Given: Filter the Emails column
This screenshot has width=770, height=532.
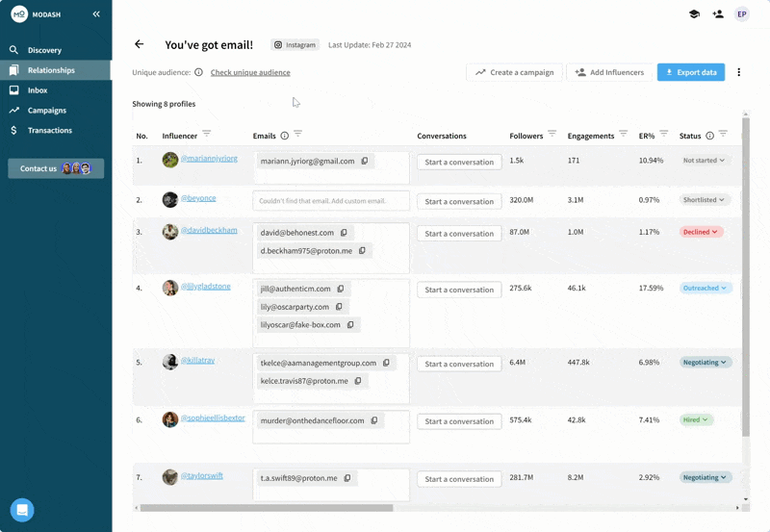Looking at the screenshot, I should [x=297, y=134].
